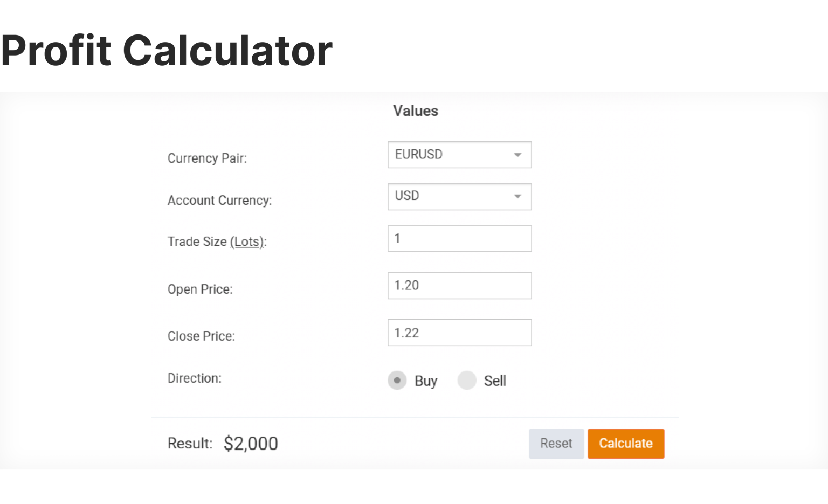
Task: Expand the Account Currency USD dropdown
Action: pos(459,196)
